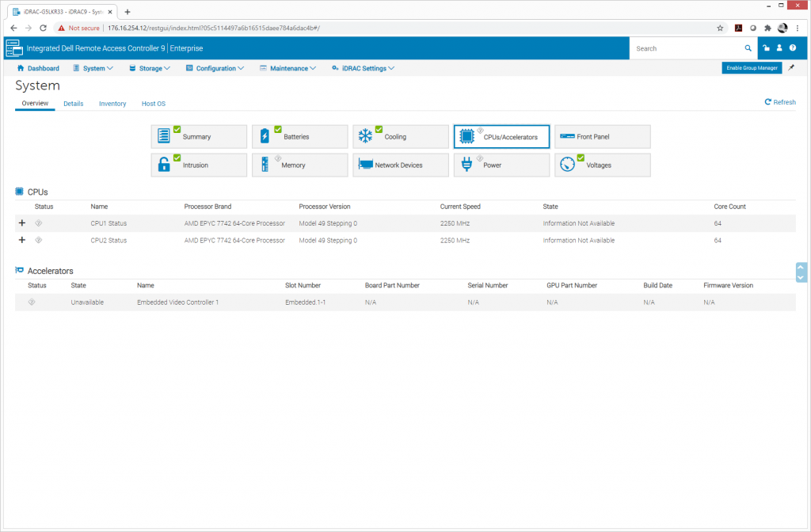The width and height of the screenshot is (811, 532).
Task: Click the Enable Group Manager button
Action: 752,68
